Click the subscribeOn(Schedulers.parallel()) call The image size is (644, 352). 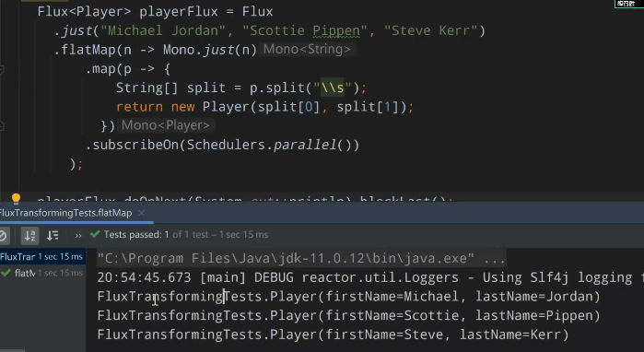pyautogui.click(x=222, y=145)
